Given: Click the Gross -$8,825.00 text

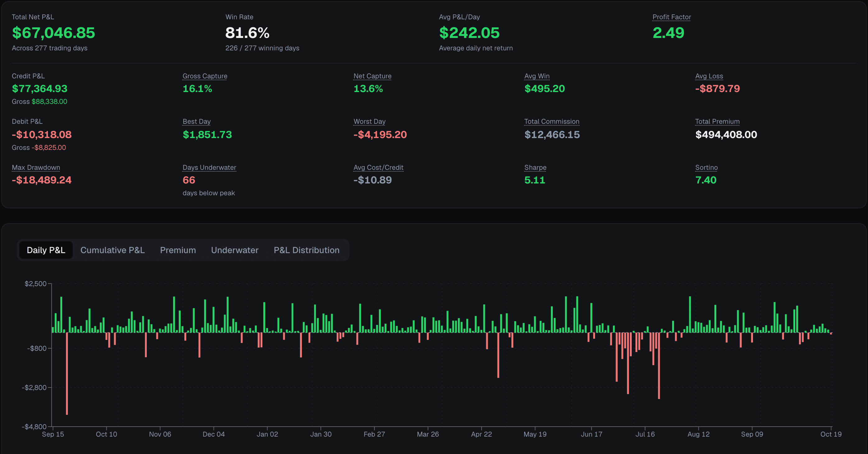Looking at the screenshot, I should click(x=39, y=148).
